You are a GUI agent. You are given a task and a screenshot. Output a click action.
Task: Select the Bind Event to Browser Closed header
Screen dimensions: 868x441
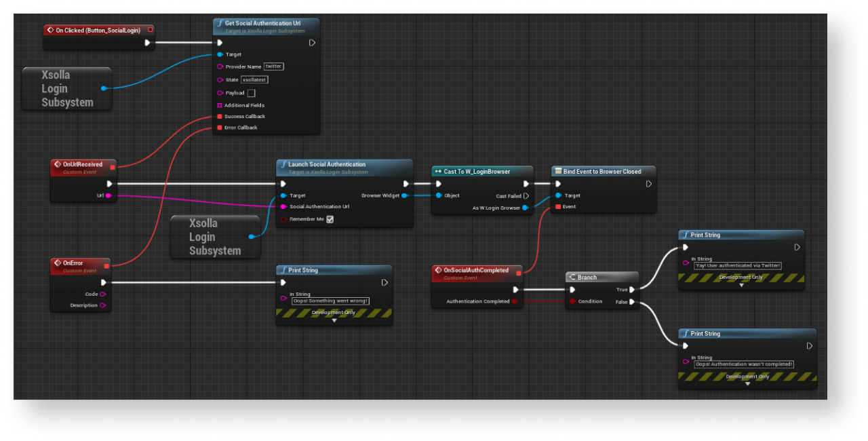click(601, 172)
